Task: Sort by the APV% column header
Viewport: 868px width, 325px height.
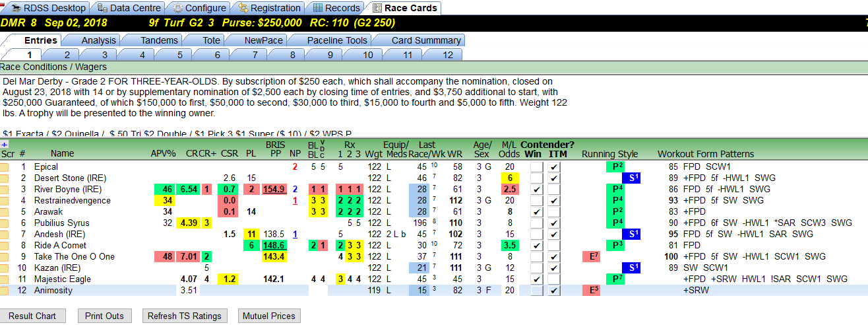Action: [x=164, y=154]
